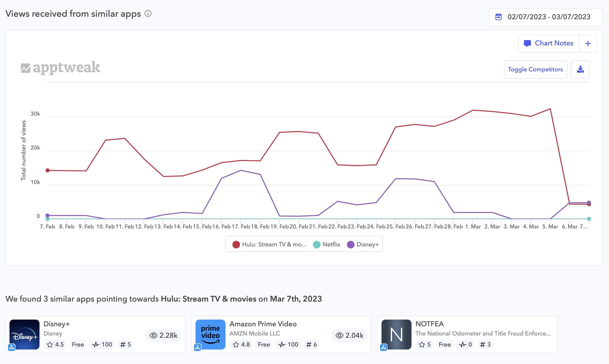The width and height of the screenshot is (609, 364).
Task: Click the AppTweak logo watermark
Action: 60,68
